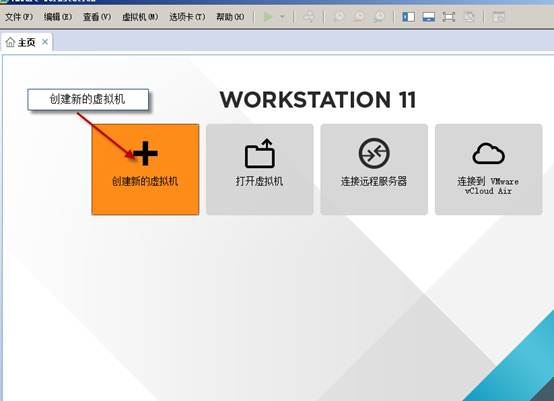This screenshot has height=401, width=554.
Task: Click the revert snapshot toolbar icon
Action: click(x=359, y=17)
